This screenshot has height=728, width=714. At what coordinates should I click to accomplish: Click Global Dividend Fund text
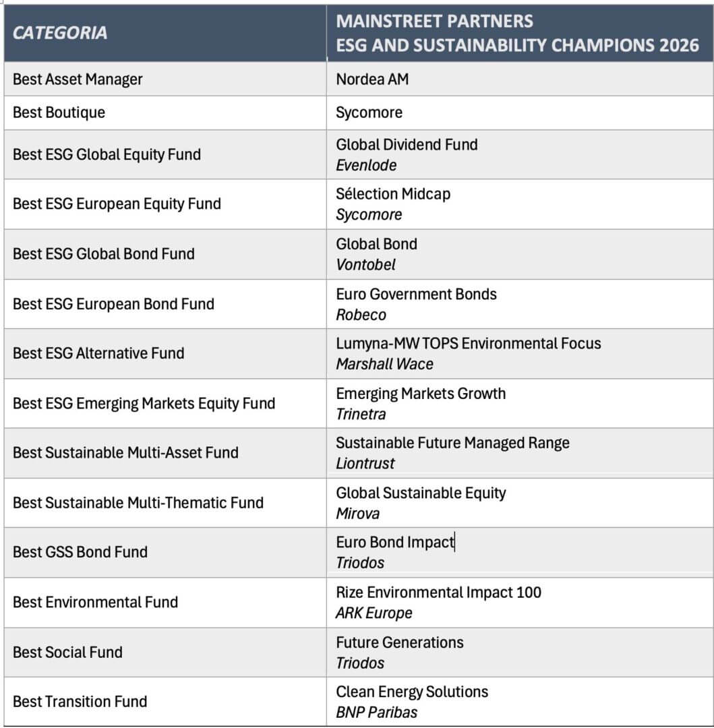tap(407, 144)
